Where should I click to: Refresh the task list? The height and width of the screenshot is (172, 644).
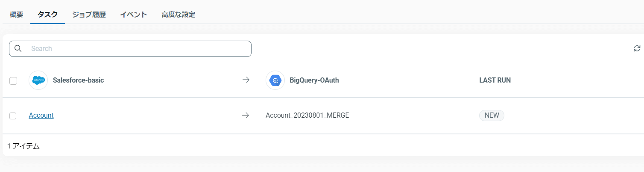(x=637, y=49)
